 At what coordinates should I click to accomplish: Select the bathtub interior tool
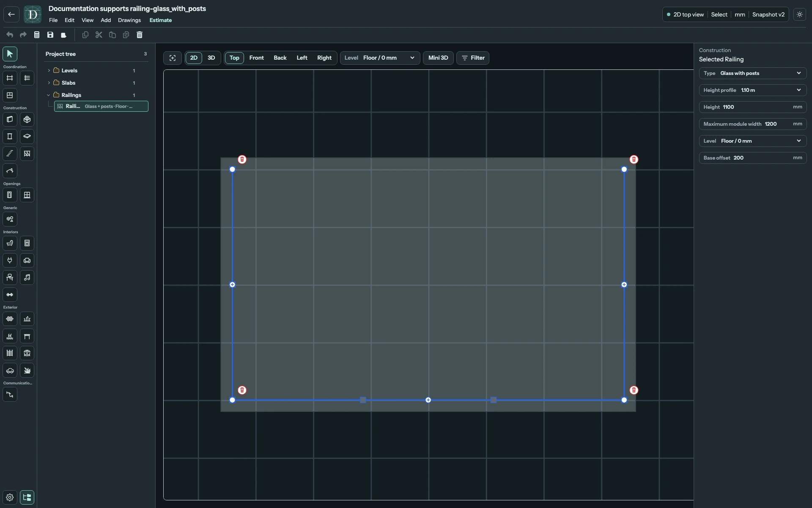10,243
